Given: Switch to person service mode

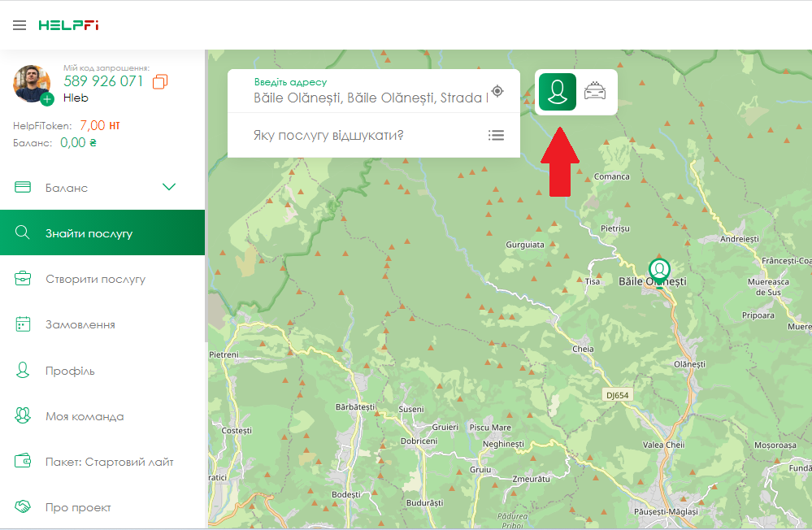Looking at the screenshot, I should 557,92.
